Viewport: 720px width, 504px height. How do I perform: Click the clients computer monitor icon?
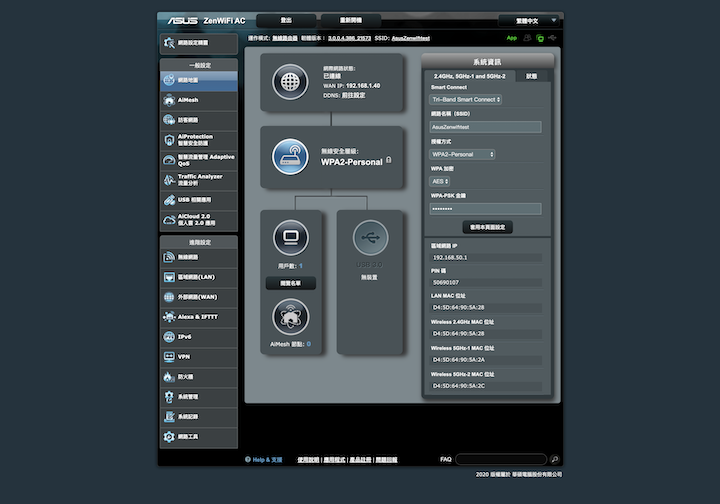pos(291,238)
